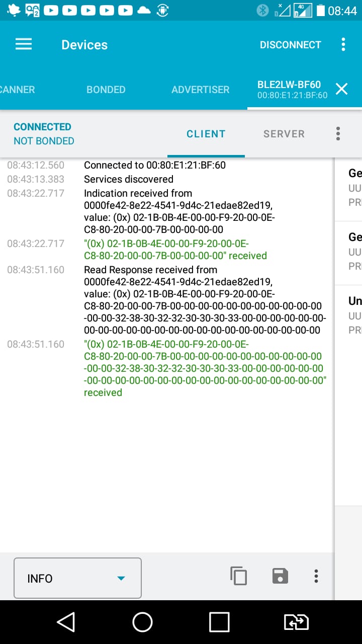Switch to the SERVER tab
The height and width of the screenshot is (644, 362).
tap(284, 134)
